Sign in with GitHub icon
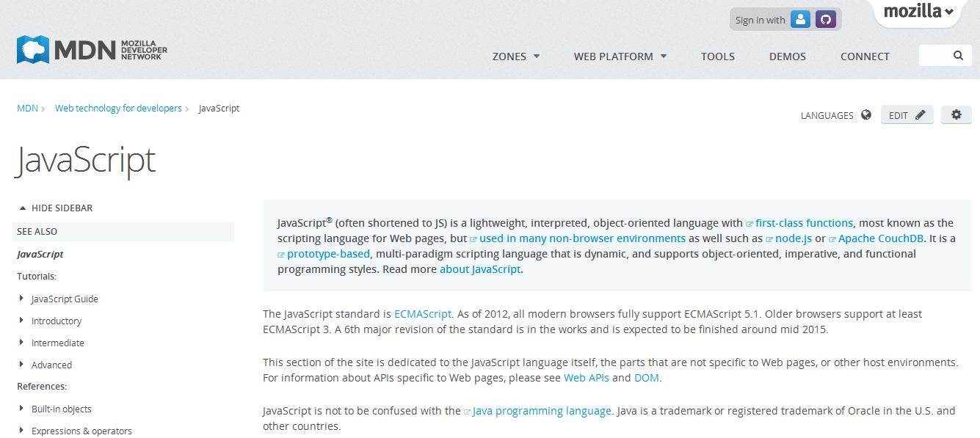This screenshot has width=980, height=438. [x=826, y=19]
